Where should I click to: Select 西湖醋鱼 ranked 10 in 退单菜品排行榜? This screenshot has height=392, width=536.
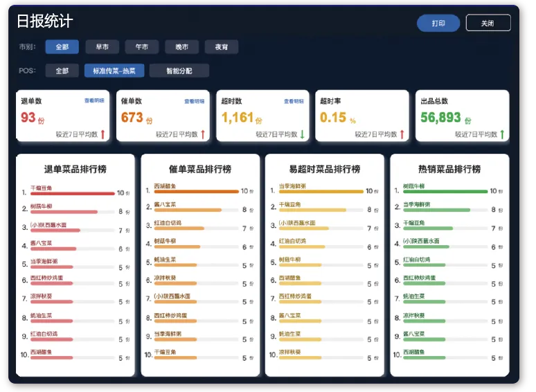41,352
